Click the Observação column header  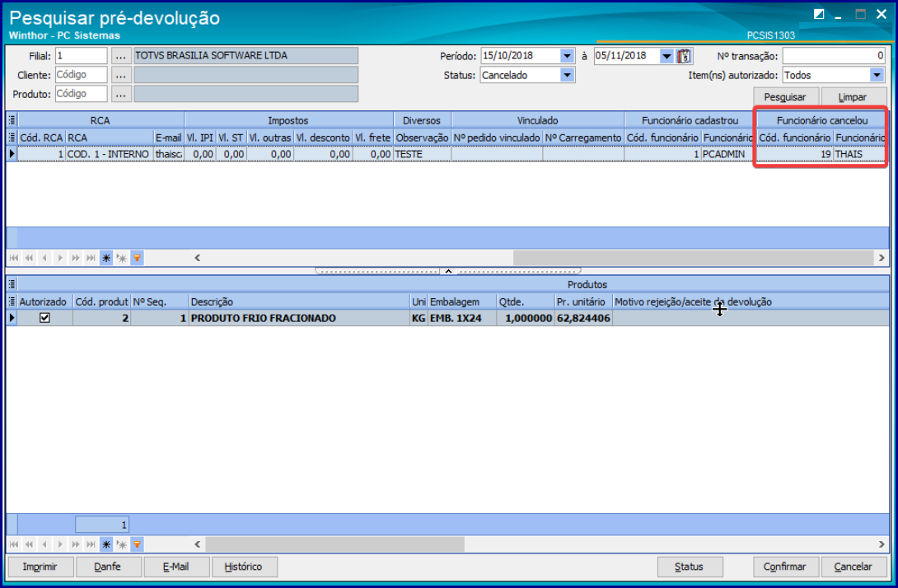point(422,138)
